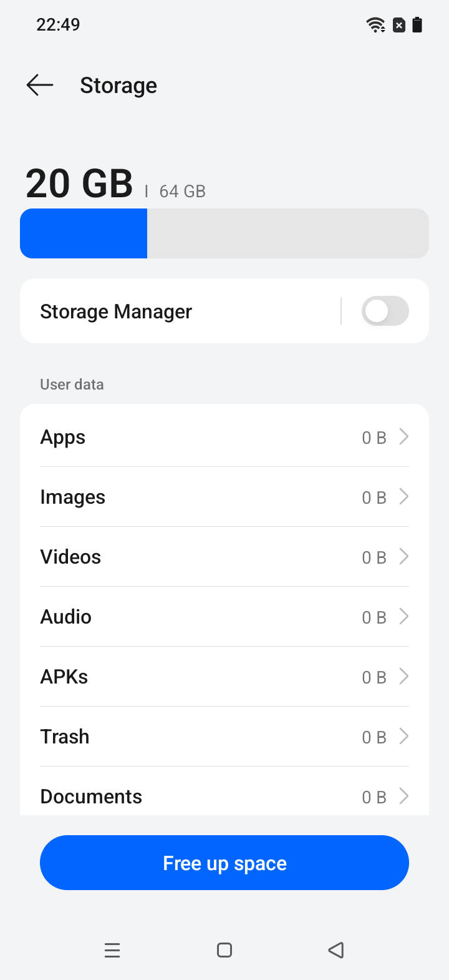Tap the battery icon in status bar
The height and width of the screenshot is (980, 449).
(417, 25)
